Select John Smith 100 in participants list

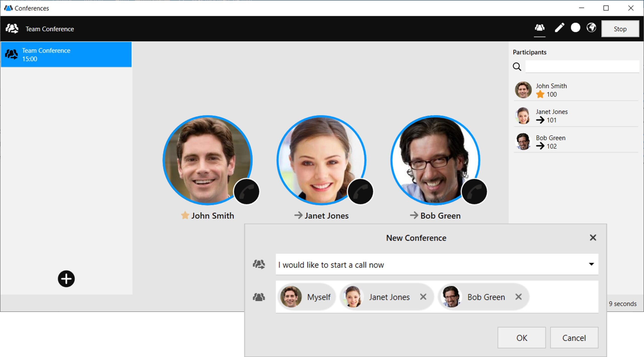click(x=576, y=90)
